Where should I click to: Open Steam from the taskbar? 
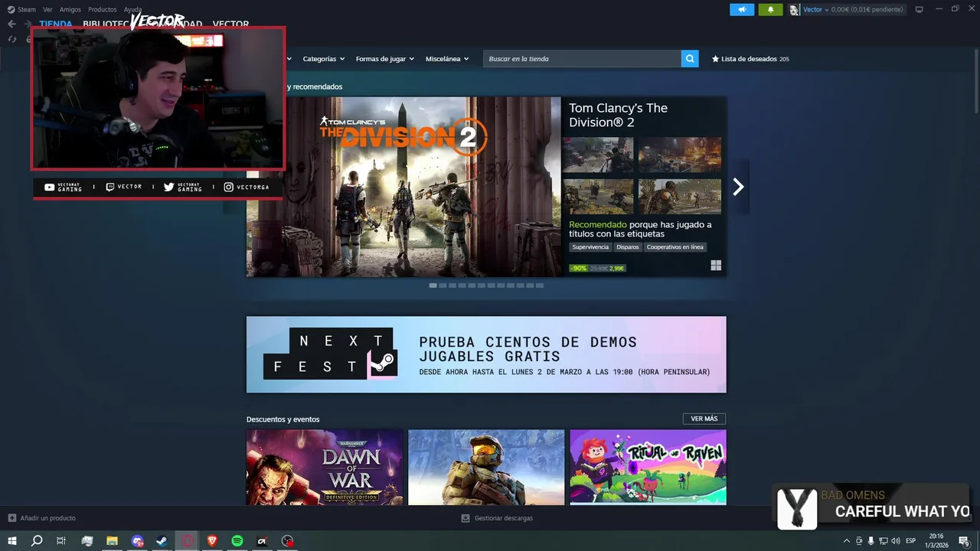click(162, 541)
